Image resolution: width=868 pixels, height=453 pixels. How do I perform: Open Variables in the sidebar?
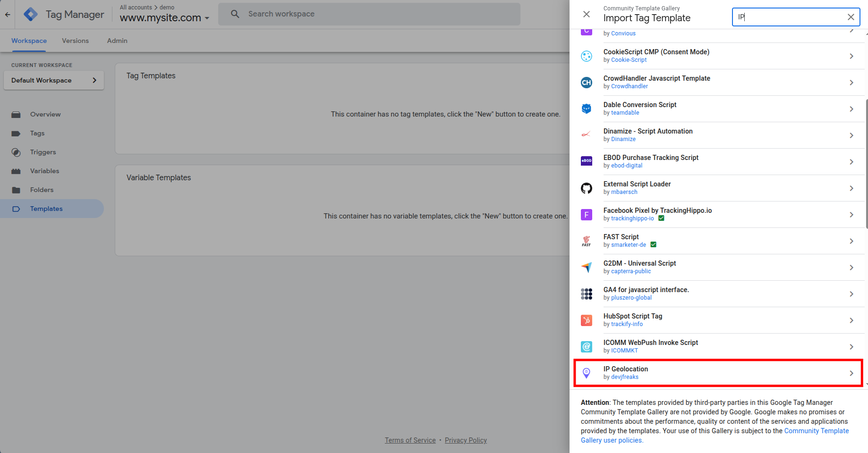tap(52, 171)
